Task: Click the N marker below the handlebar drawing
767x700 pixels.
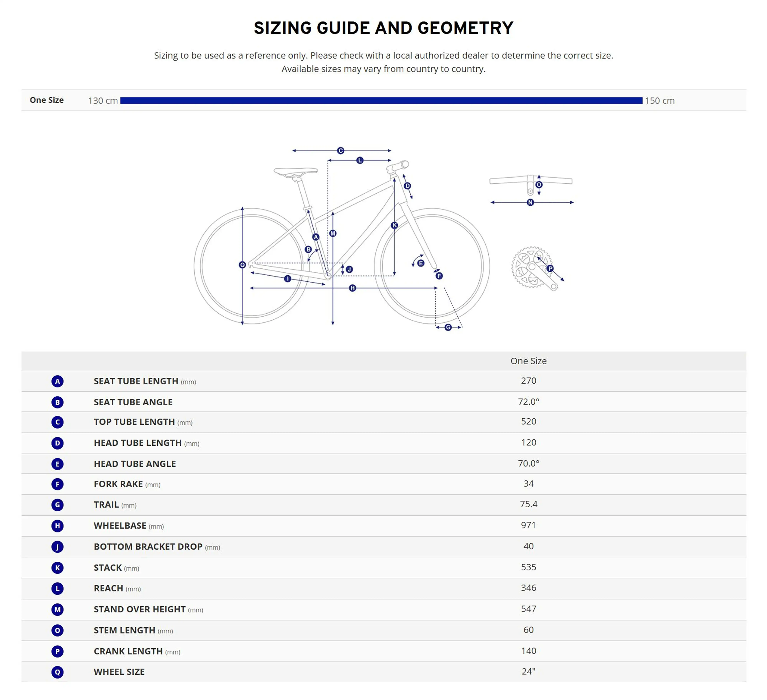Action: (530, 203)
